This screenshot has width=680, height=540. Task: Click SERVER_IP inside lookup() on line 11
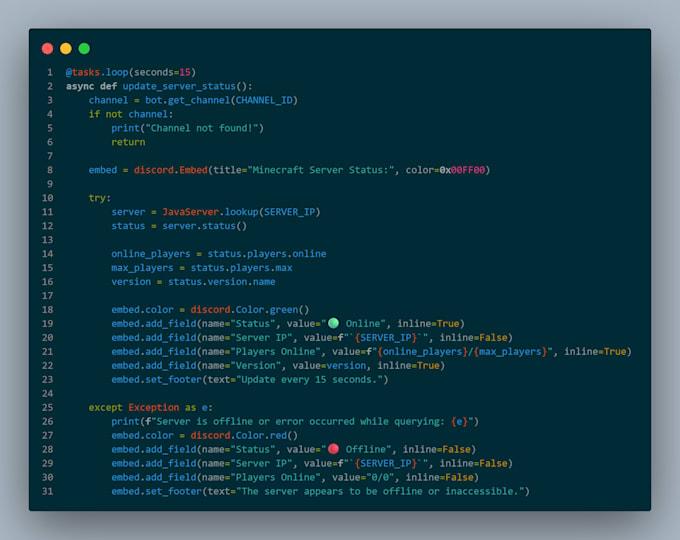click(289, 212)
